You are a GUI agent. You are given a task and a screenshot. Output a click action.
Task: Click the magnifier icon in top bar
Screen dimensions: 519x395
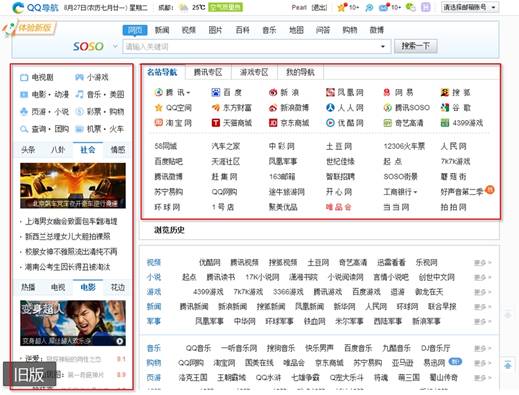369,7
